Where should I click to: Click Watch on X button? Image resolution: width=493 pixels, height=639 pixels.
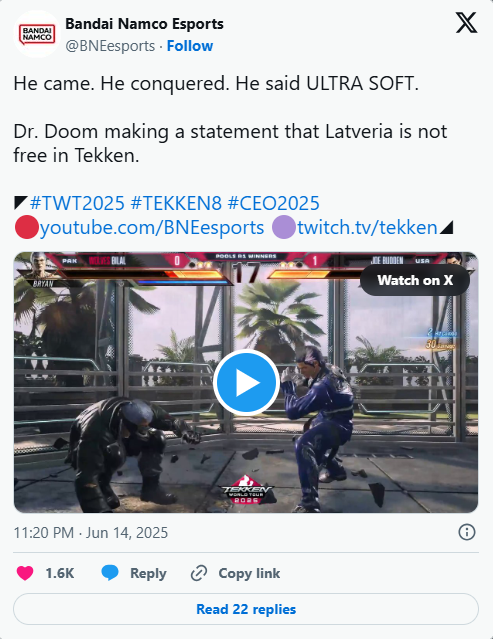click(415, 280)
